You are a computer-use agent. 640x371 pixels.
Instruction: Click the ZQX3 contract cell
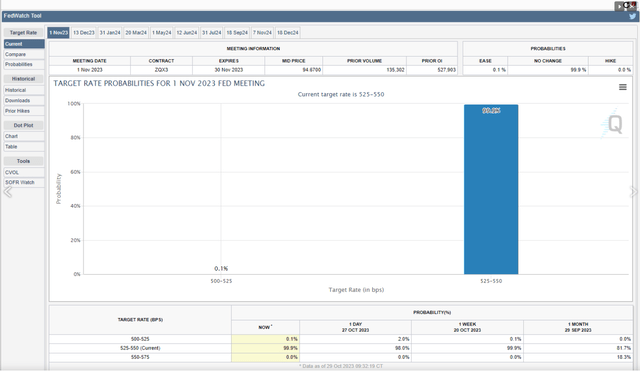click(x=162, y=70)
